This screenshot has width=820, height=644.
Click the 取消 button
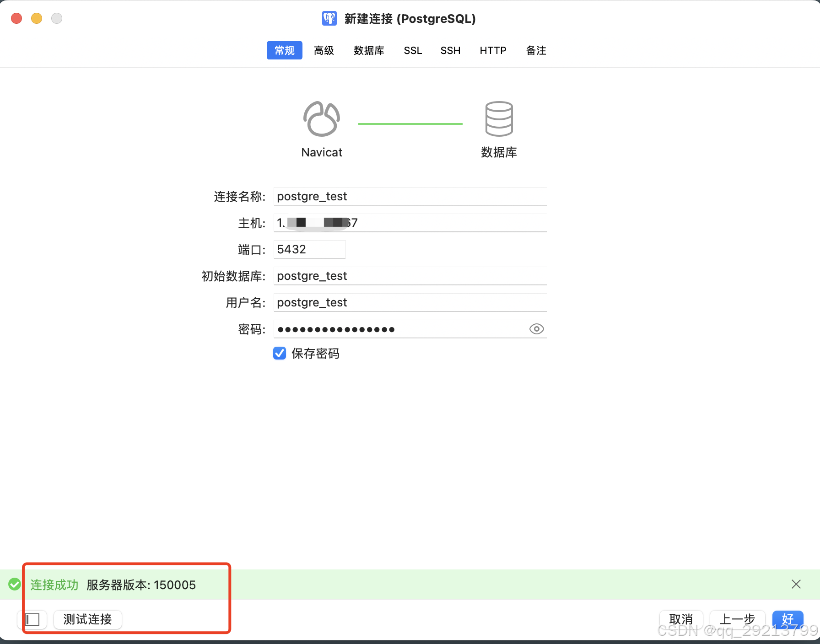pos(681,619)
